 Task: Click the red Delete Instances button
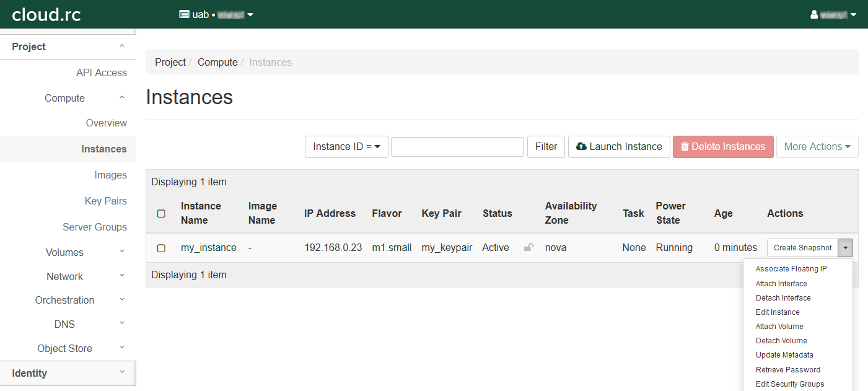722,147
